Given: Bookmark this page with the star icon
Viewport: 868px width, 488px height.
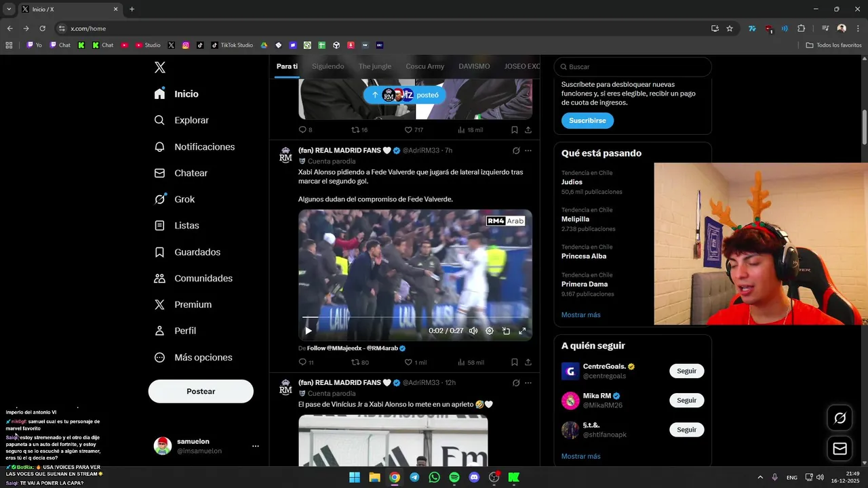Looking at the screenshot, I should (730, 28).
